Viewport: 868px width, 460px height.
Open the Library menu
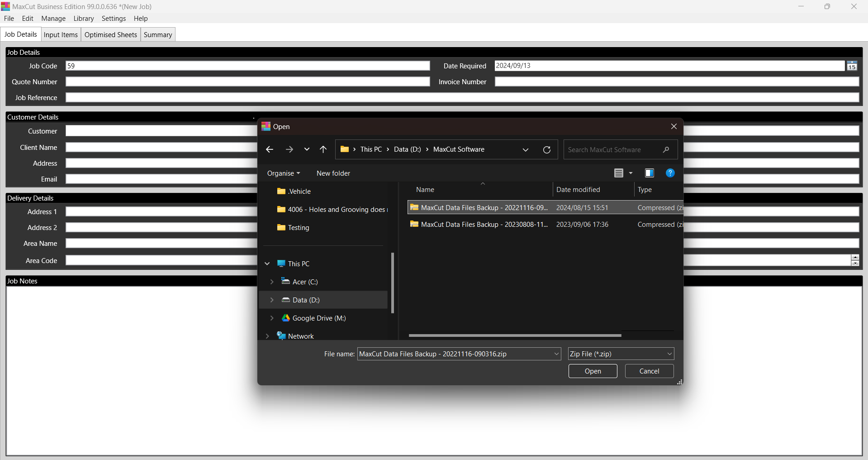84,19
